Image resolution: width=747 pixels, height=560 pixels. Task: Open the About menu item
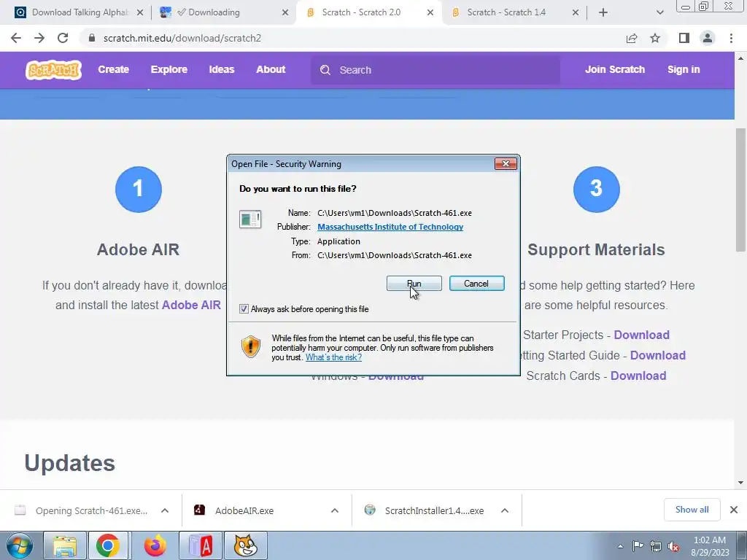271,69
